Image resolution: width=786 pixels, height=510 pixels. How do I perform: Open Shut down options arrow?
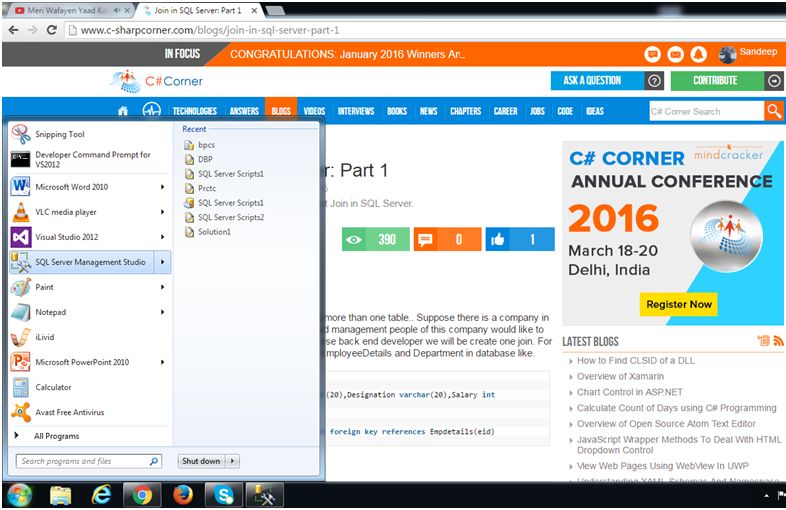232,461
